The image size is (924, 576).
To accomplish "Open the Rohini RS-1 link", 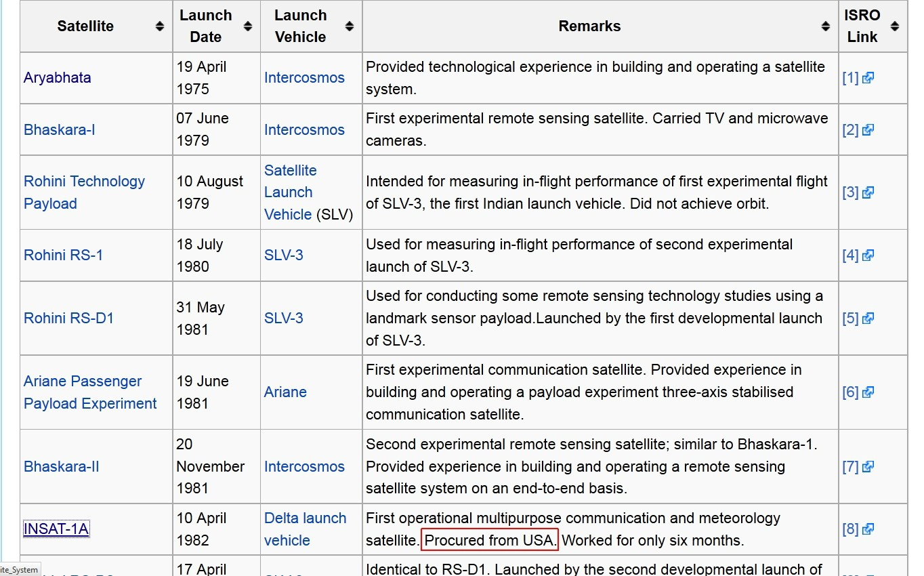I will [64, 255].
